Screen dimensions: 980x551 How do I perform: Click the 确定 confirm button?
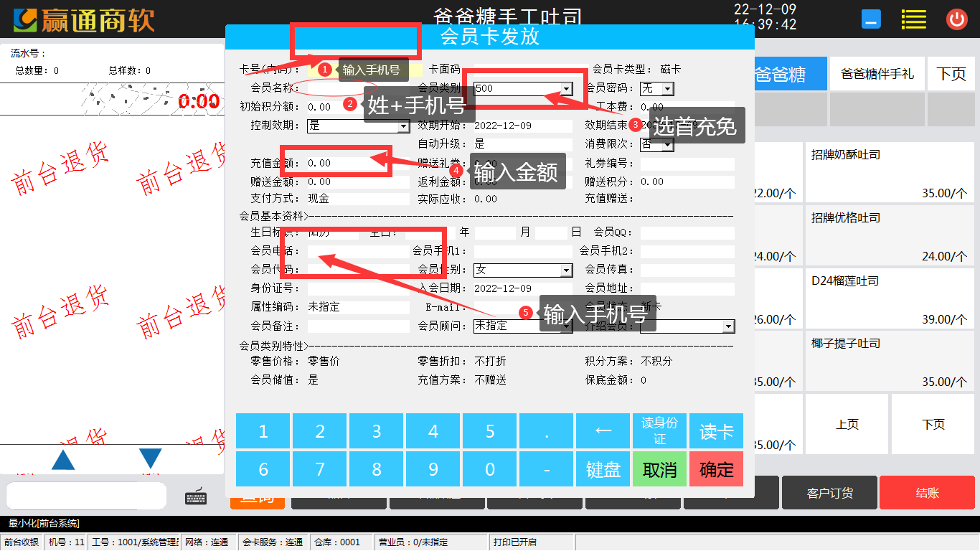[x=716, y=469]
